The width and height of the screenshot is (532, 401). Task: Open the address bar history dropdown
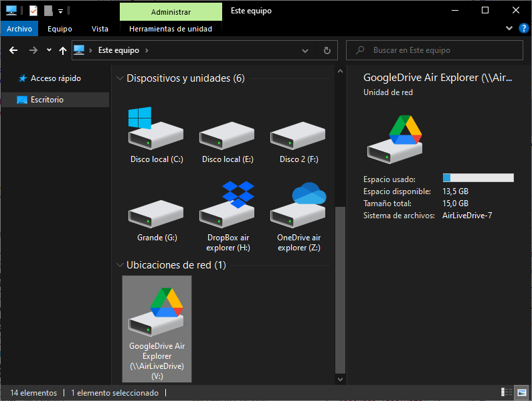tap(305, 50)
